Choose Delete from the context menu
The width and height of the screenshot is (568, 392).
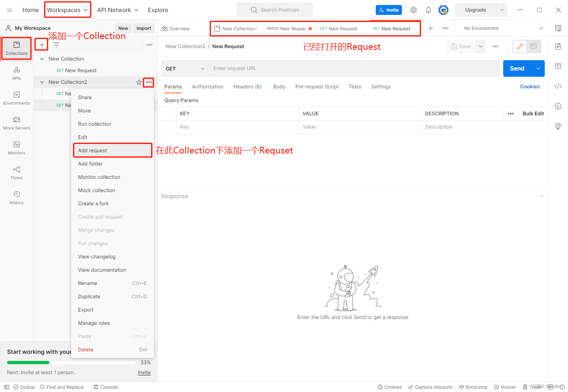coord(113,350)
